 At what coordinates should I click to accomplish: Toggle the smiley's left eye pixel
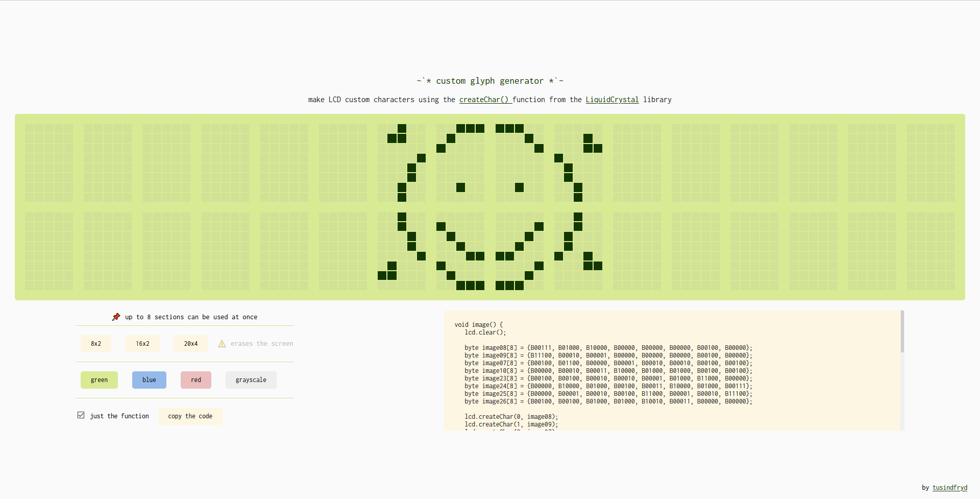click(x=460, y=187)
